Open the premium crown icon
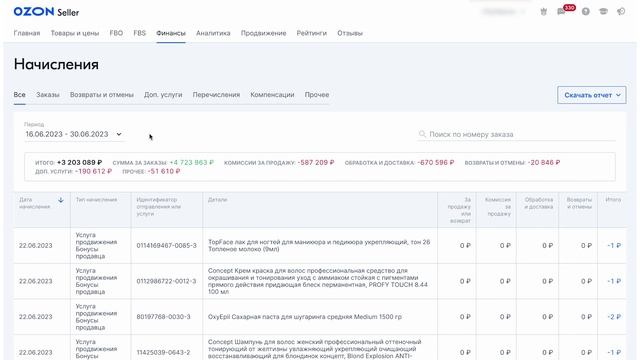 click(543, 12)
